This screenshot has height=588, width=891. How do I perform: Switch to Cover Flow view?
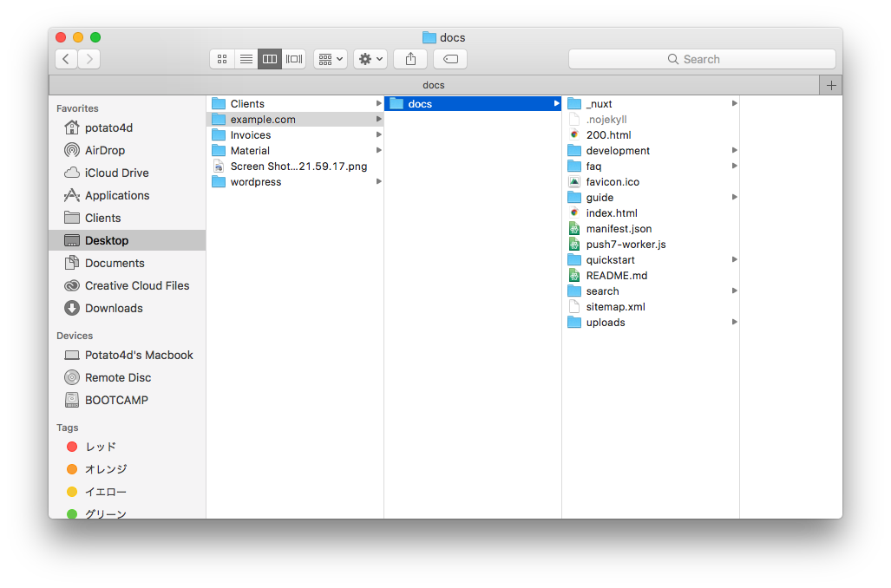click(294, 59)
